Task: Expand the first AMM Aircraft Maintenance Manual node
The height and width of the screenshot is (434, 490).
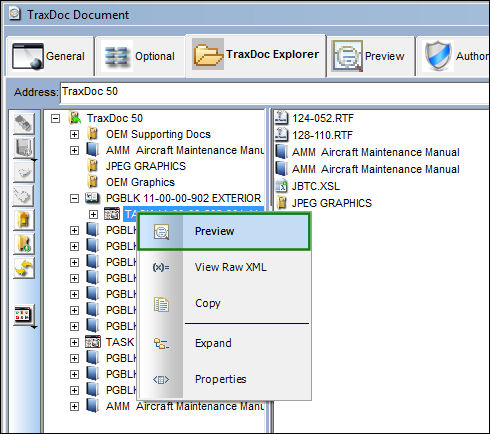Action: (74, 150)
